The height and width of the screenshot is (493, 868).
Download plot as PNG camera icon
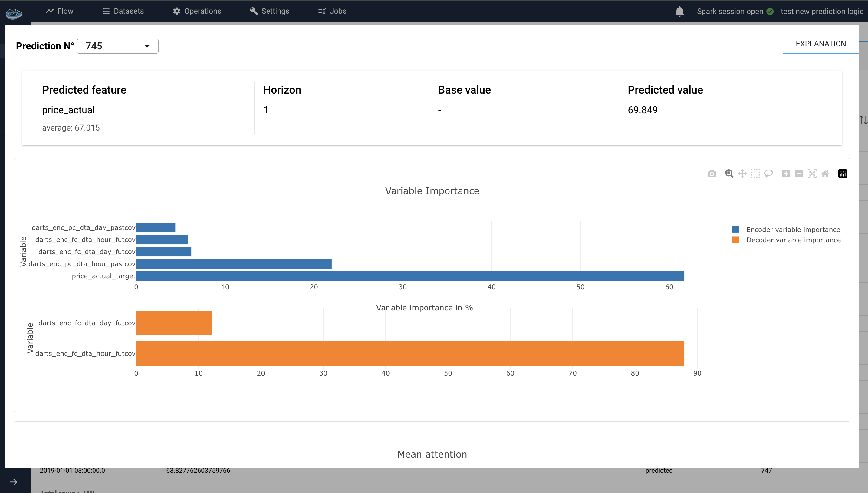click(x=712, y=174)
